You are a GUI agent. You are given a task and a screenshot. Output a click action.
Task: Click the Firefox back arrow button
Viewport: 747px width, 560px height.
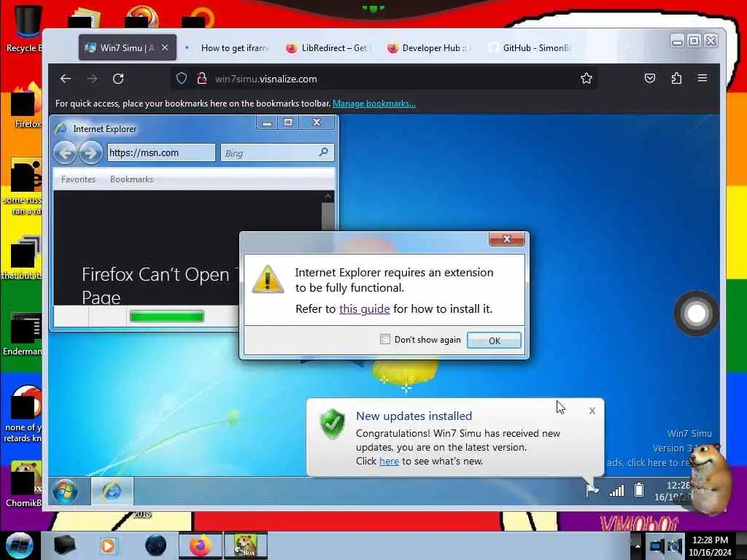pos(66,79)
